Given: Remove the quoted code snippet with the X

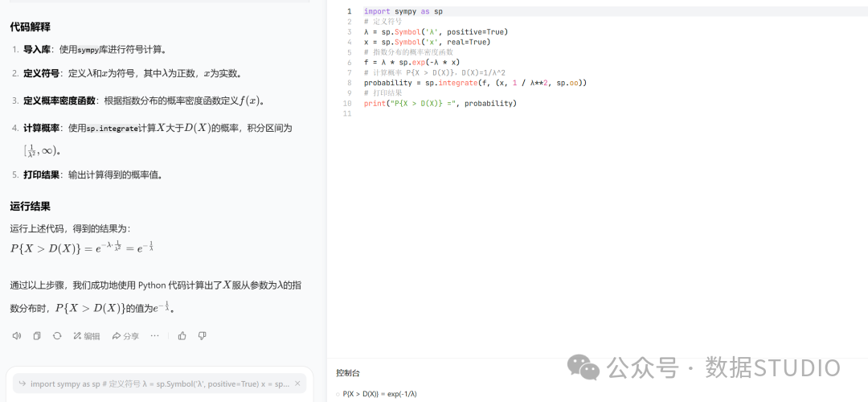Looking at the screenshot, I should 297,384.
